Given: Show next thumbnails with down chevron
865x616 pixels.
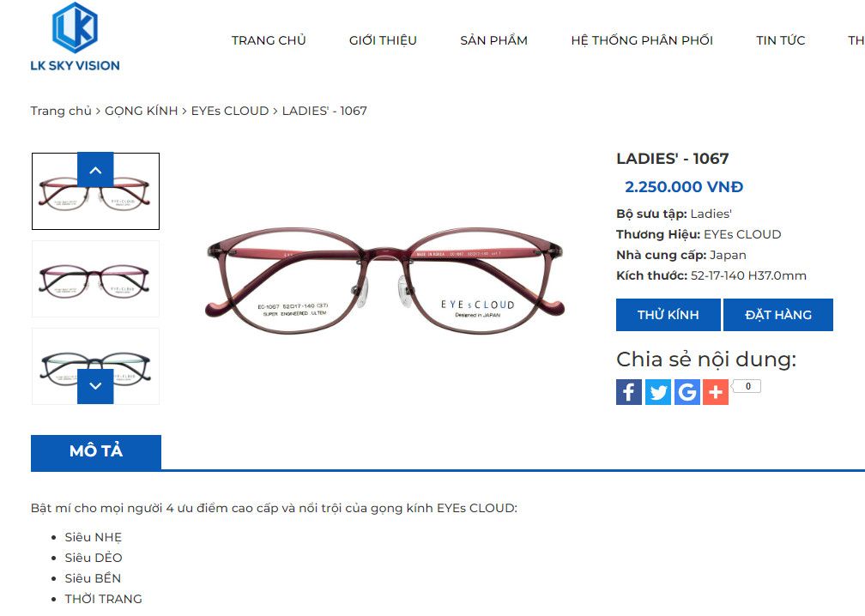Looking at the screenshot, I should point(95,386).
